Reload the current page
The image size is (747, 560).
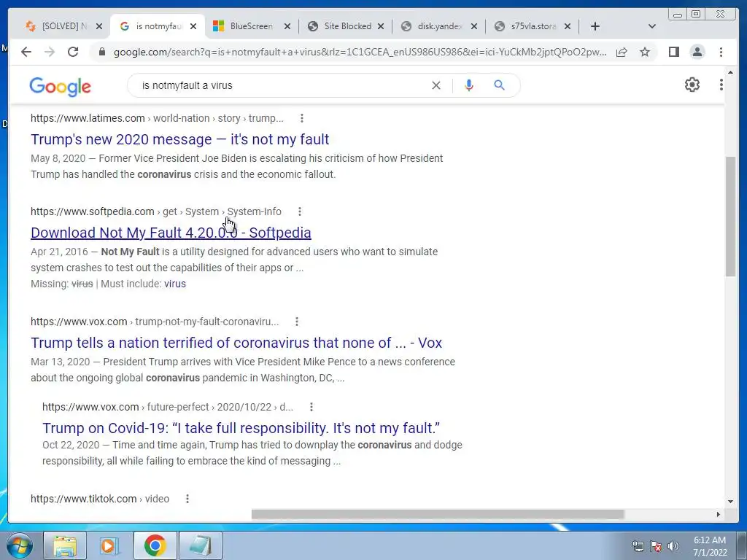coord(73,52)
